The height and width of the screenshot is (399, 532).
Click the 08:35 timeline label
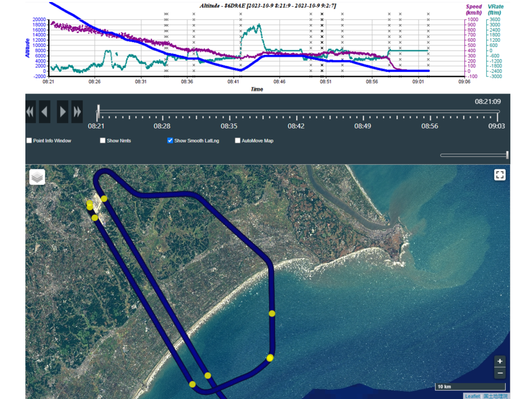pyautogui.click(x=229, y=126)
